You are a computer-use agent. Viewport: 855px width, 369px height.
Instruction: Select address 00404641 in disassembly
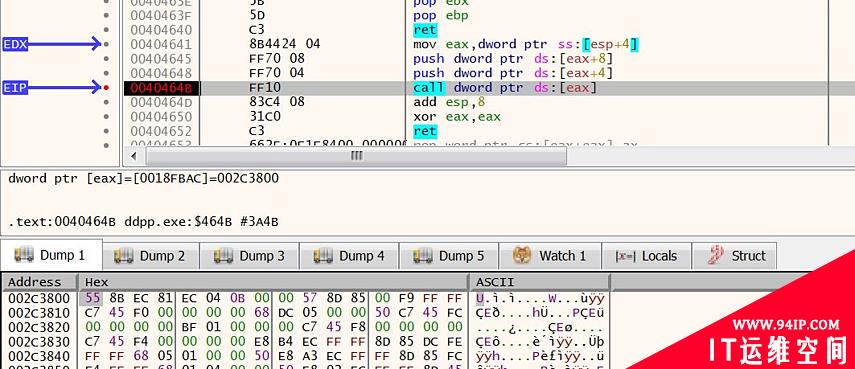click(161, 44)
